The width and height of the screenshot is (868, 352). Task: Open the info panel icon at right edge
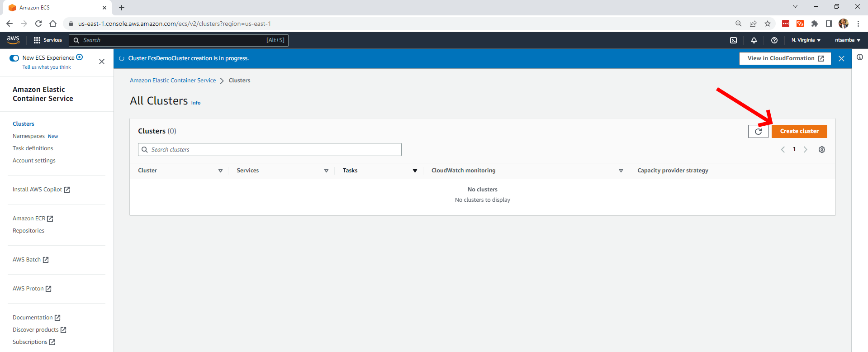point(859,57)
